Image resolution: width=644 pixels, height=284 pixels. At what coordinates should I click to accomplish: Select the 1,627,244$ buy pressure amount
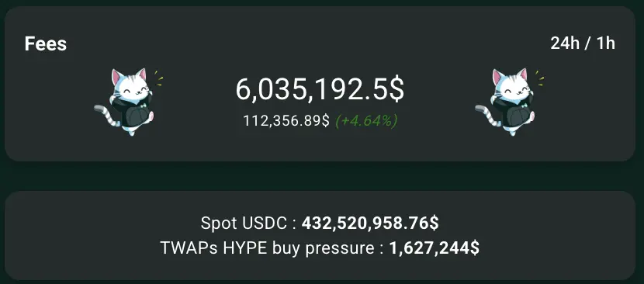[435, 248]
